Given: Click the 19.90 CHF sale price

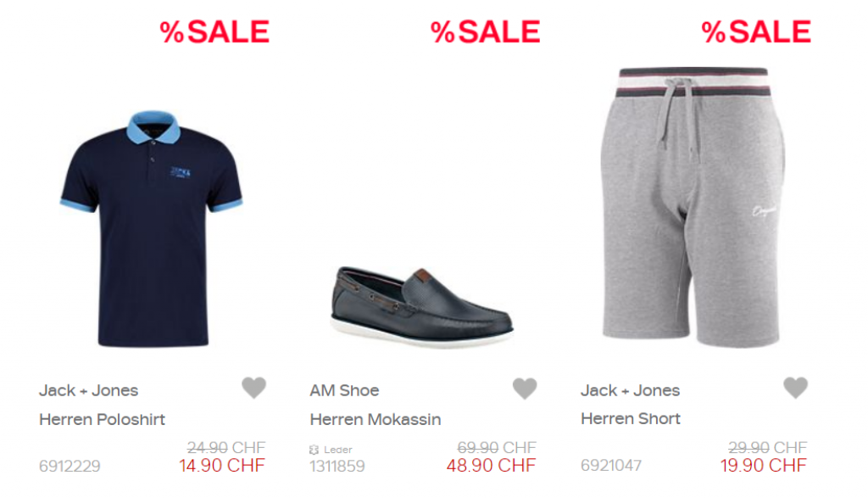Looking at the screenshot, I should click(x=764, y=465).
